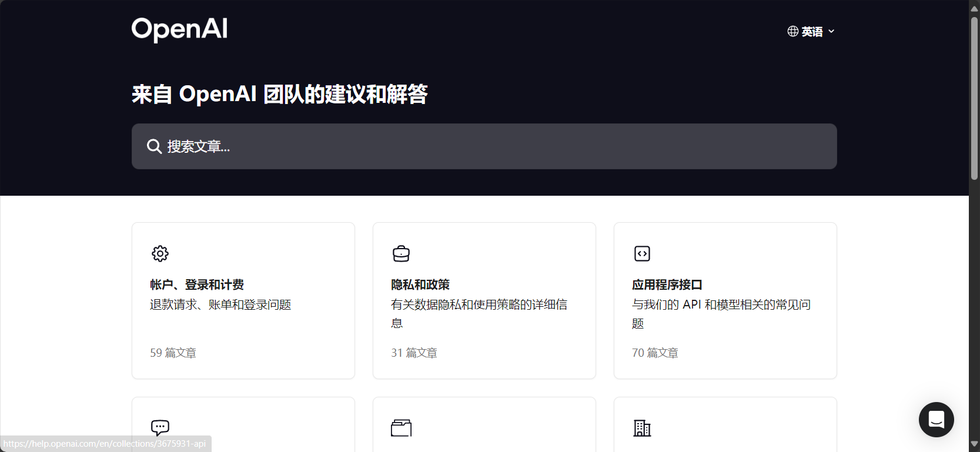Click the chat bubble collection icon

(160, 428)
